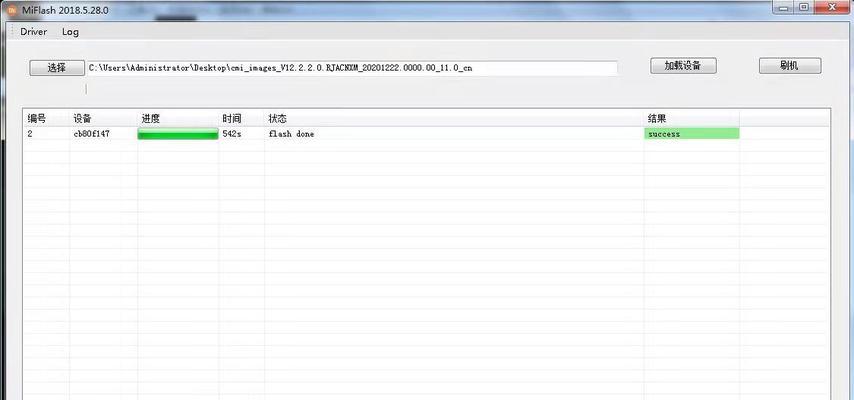The image size is (854, 400).
Task: Select device row cb80f147
Action: pos(91,134)
